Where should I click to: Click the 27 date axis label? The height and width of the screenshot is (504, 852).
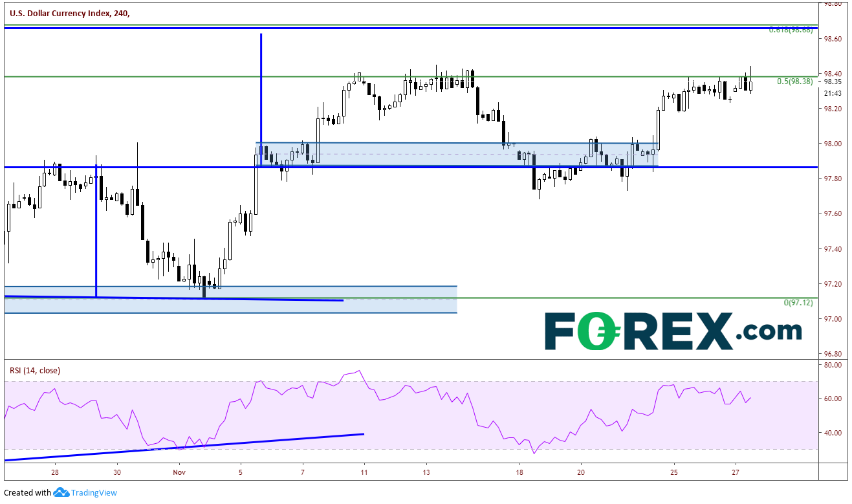pyautogui.click(x=736, y=473)
